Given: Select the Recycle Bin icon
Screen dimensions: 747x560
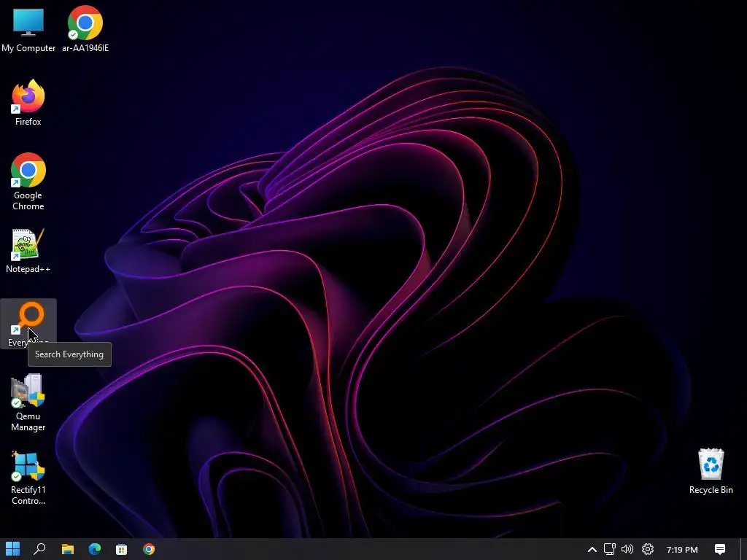Looking at the screenshot, I should click(x=711, y=472).
